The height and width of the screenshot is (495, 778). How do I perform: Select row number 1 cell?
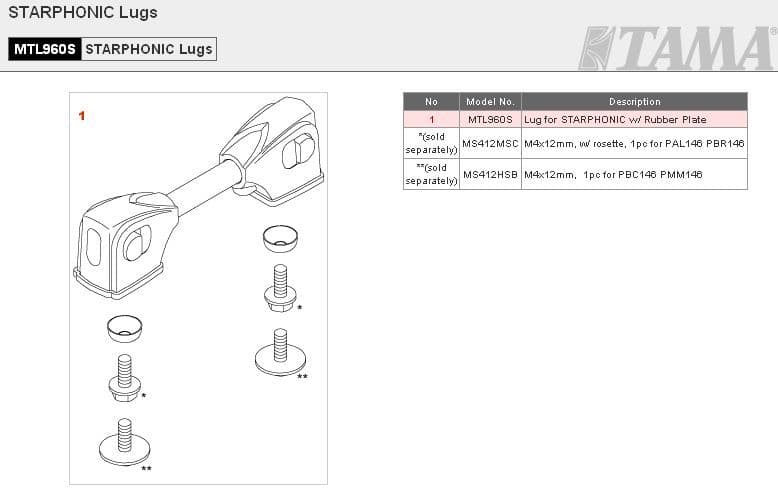(x=431, y=120)
